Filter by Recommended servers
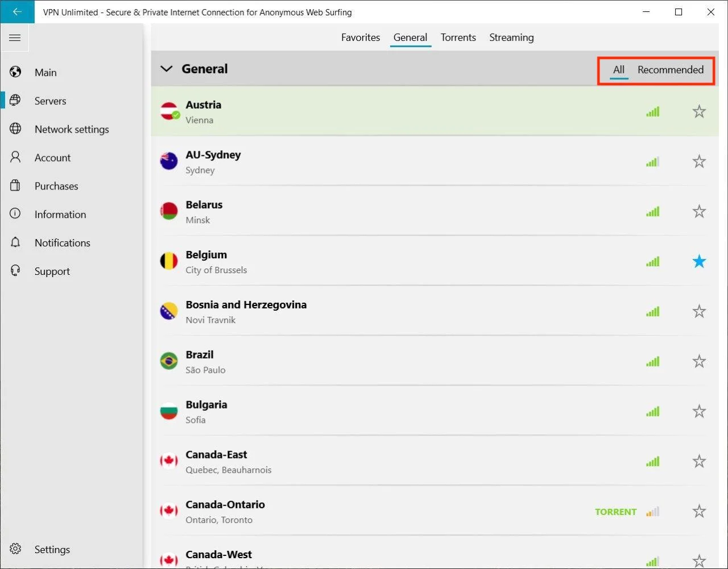This screenshot has height=569, width=728. pyautogui.click(x=671, y=69)
